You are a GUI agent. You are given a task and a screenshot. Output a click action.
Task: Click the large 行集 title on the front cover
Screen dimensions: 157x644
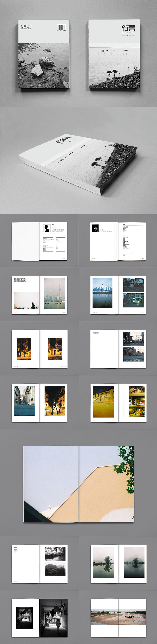pos(129,28)
